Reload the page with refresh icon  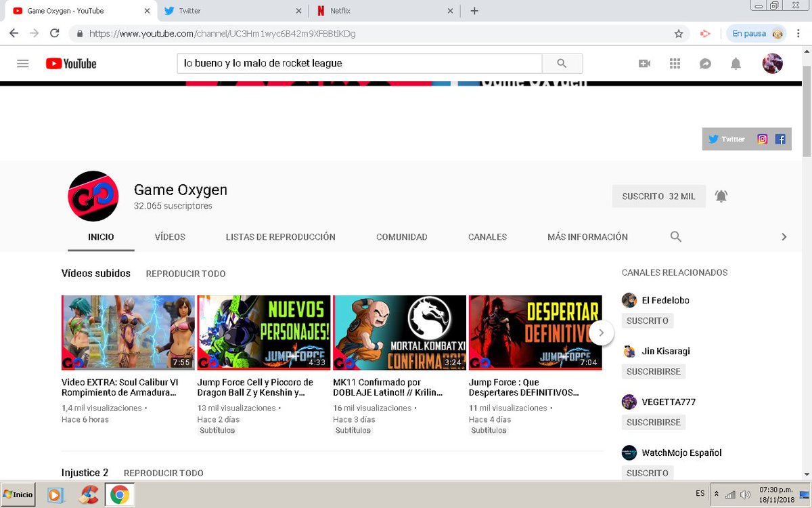55,33
